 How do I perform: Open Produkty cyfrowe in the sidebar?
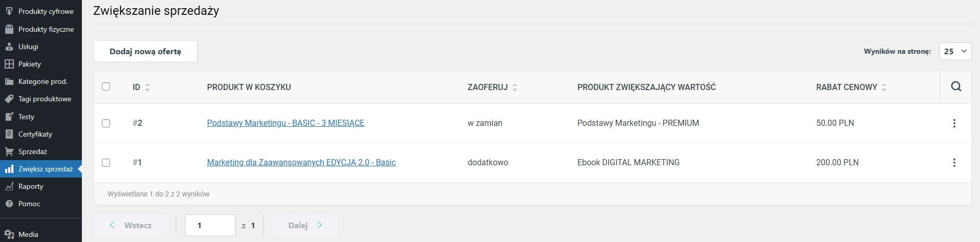click(x=41, y=11)
